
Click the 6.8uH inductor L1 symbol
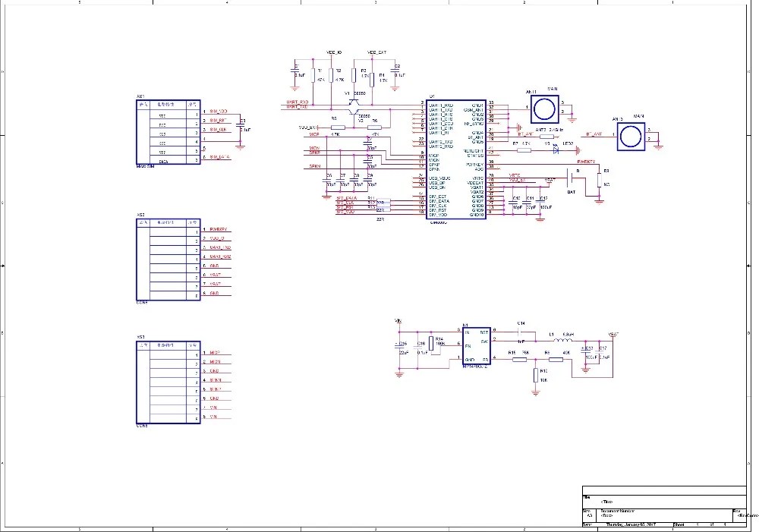click(x=564, y=340)
